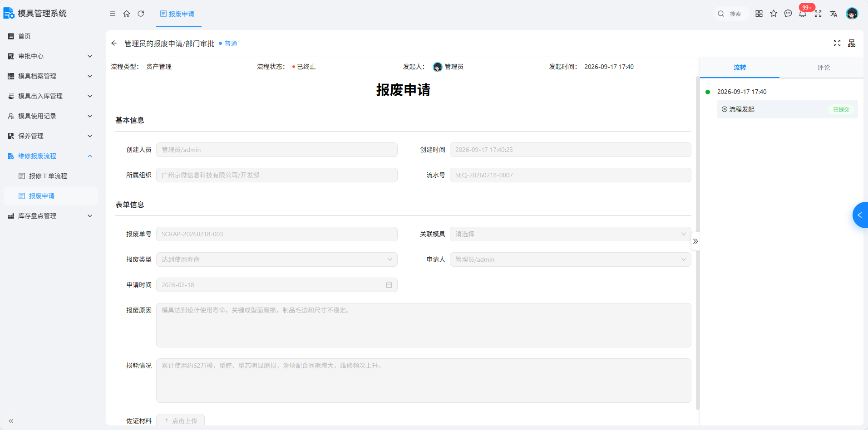Image resolution: width=868 pixels, height=430 pixels.
Task: Open the user avatar menu
Action: click(x=852, y=14)
